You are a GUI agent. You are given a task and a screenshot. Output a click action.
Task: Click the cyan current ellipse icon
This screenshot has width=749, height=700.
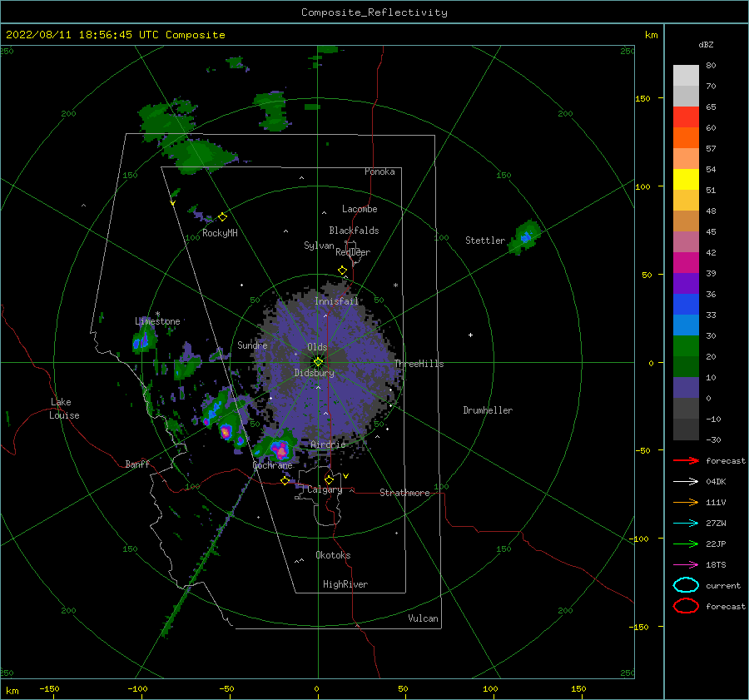686,585
